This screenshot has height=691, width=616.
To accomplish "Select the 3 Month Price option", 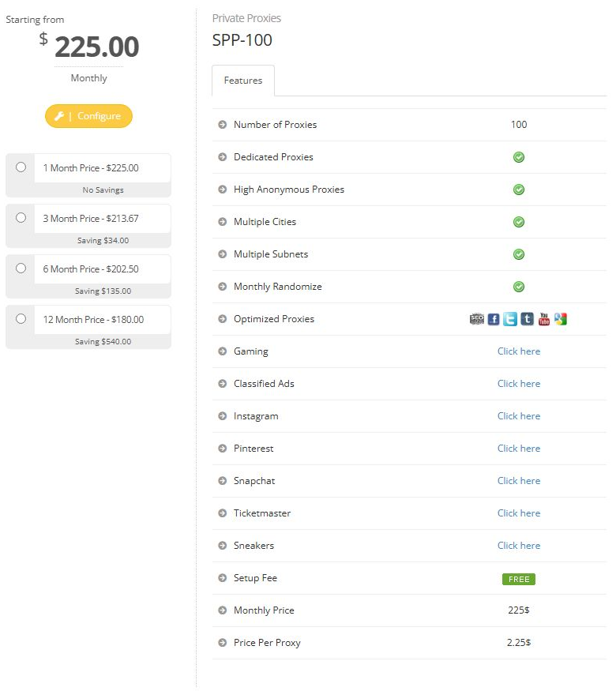I will 21,218.
